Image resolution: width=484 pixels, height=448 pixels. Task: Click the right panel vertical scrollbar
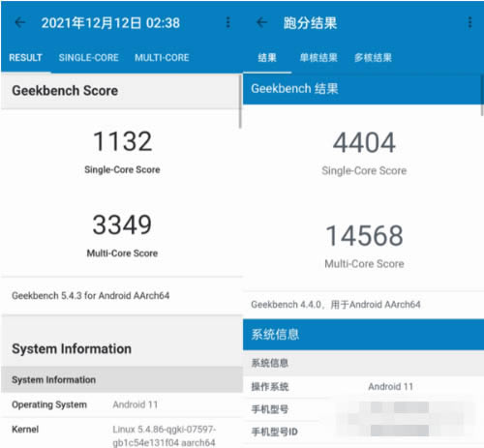click(x=482, y=95)
